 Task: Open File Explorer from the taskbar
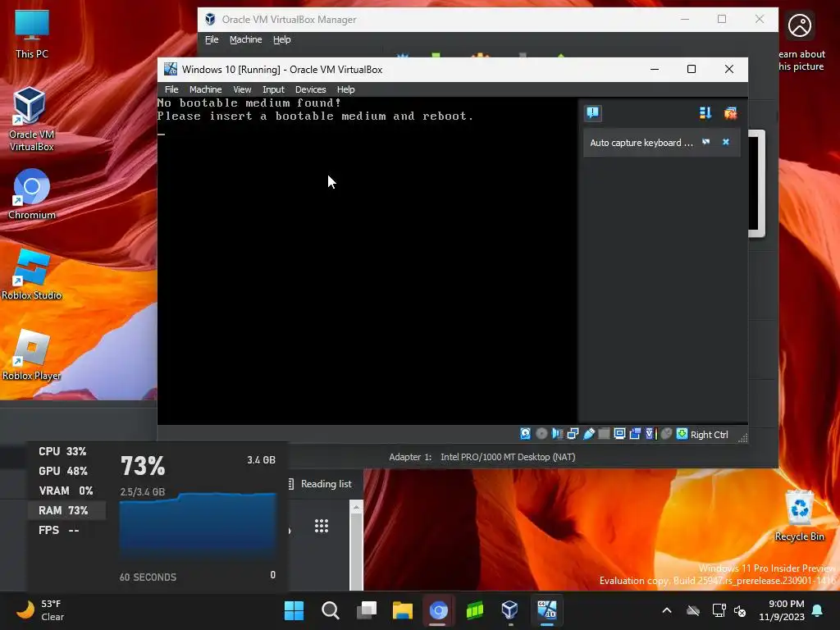[402, 610]
